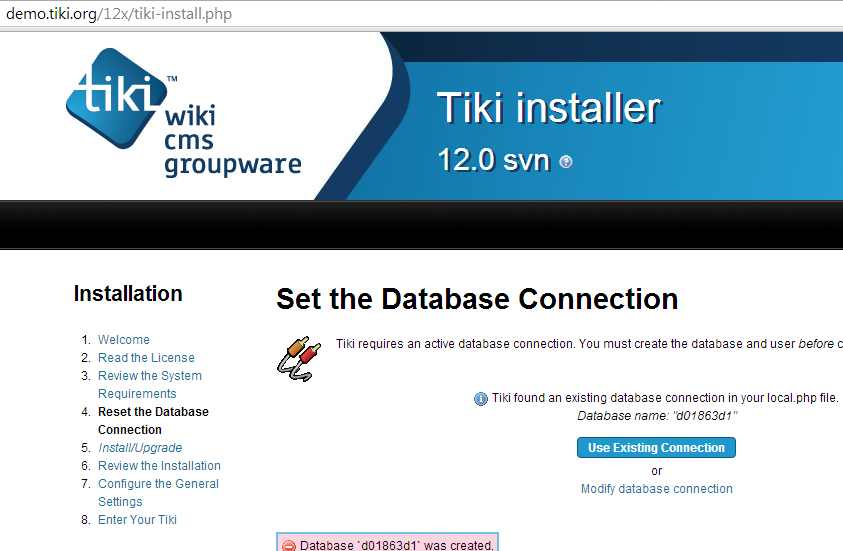The height and width of the screenshot is (551, 843).
Task: Click the Tiki installer banner title
Action: point(549,108)
